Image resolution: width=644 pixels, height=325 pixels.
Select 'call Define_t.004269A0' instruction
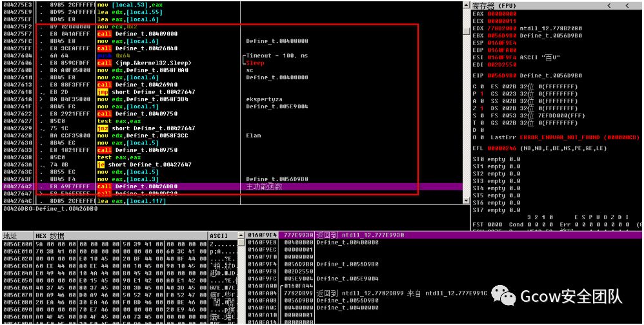(x=137, y=84)
